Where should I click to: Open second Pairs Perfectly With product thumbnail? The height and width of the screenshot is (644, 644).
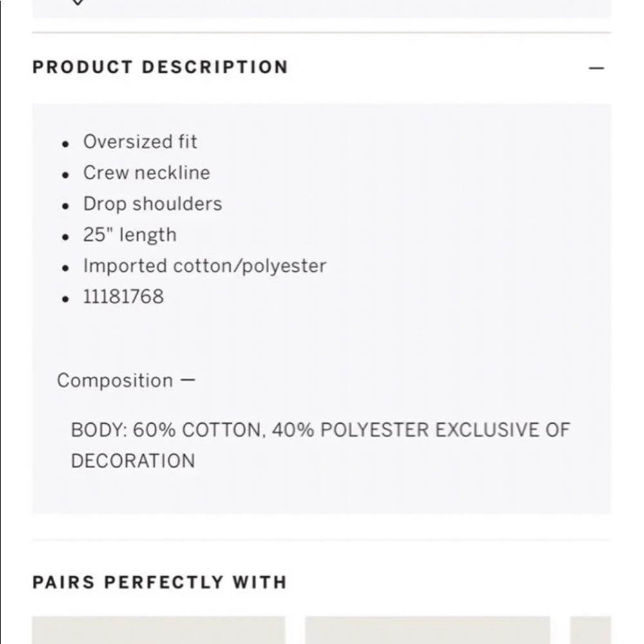(428, 630)
